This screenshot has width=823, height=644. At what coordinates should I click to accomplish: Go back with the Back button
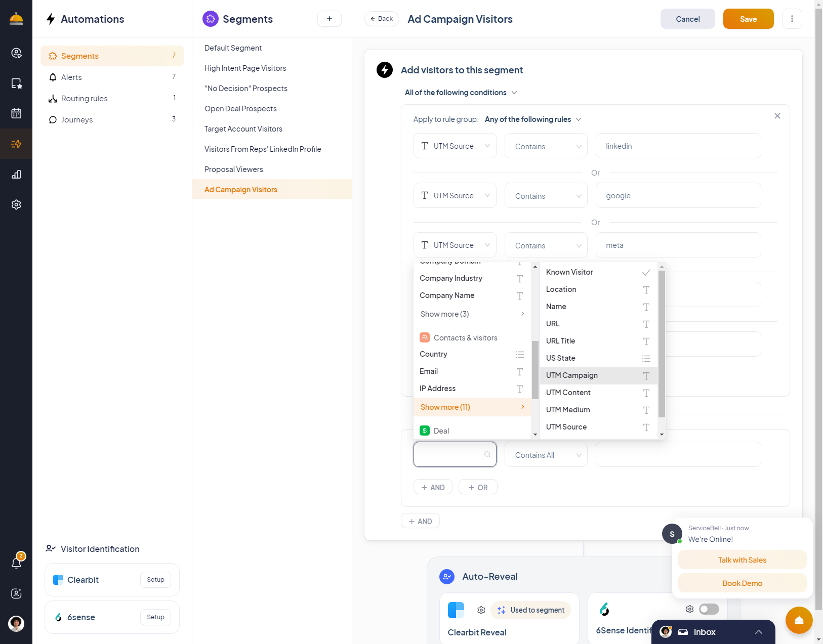click(x=382, y=19)
